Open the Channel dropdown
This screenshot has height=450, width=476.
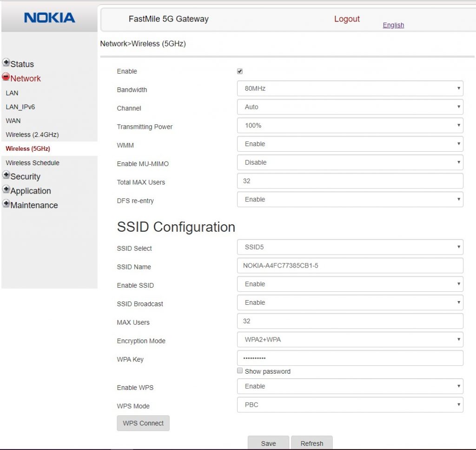pyautogui.click(x=350, y=107)
